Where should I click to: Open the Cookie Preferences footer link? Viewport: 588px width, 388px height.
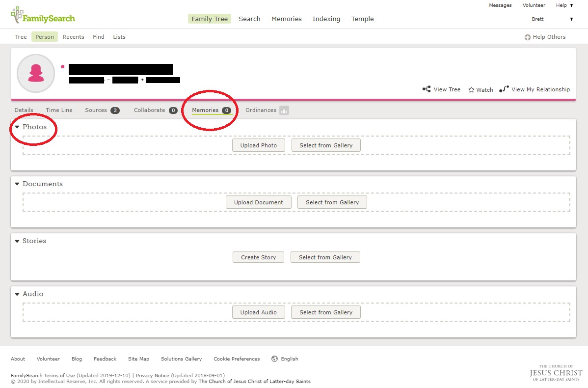(237, 359)
